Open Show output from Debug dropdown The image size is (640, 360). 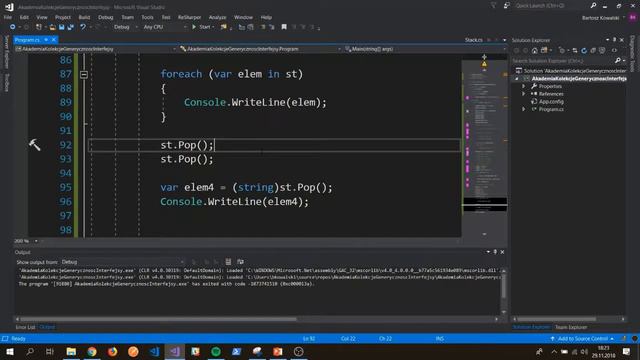[x=122, y=262]
